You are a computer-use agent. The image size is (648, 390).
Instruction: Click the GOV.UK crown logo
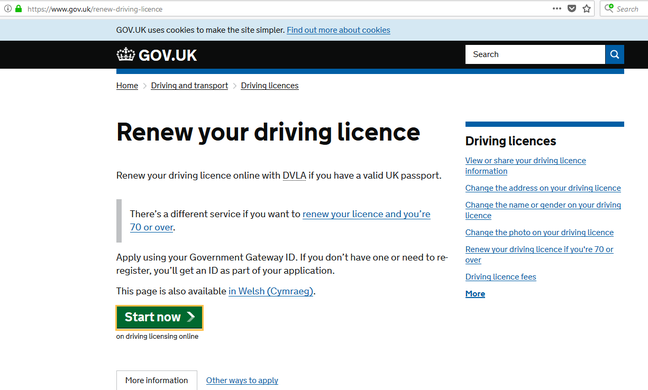(126, 54)
